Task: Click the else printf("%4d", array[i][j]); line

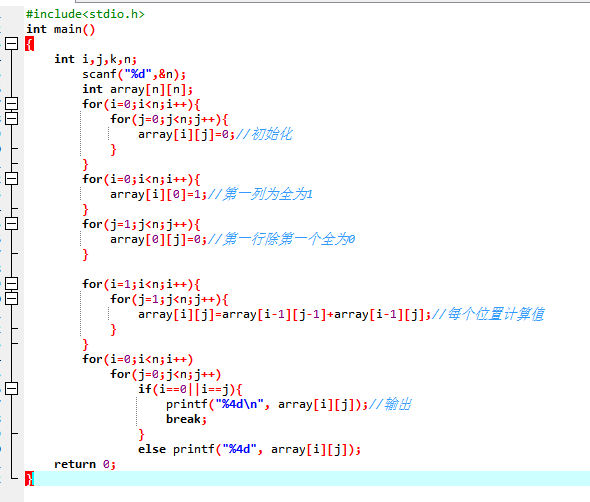Action: click(249, 449)
